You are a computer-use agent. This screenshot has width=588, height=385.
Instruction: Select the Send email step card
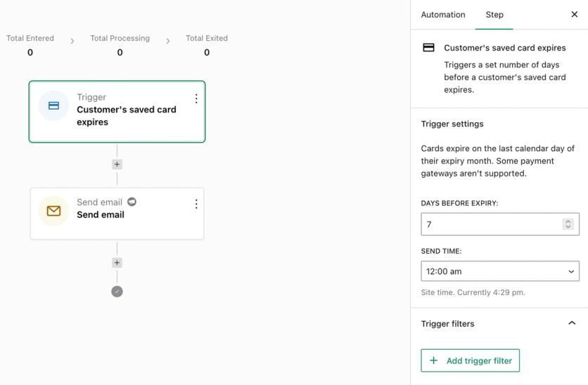click(x=117, y=214)
